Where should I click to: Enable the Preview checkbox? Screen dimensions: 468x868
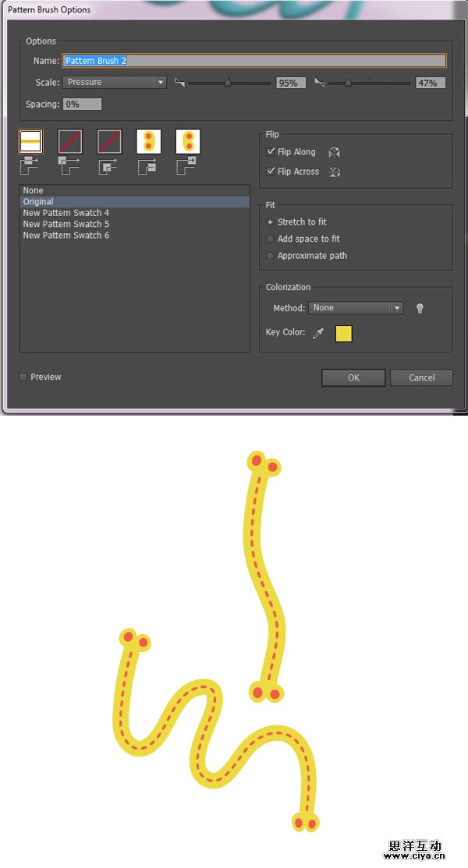click(x=23, y=377)
